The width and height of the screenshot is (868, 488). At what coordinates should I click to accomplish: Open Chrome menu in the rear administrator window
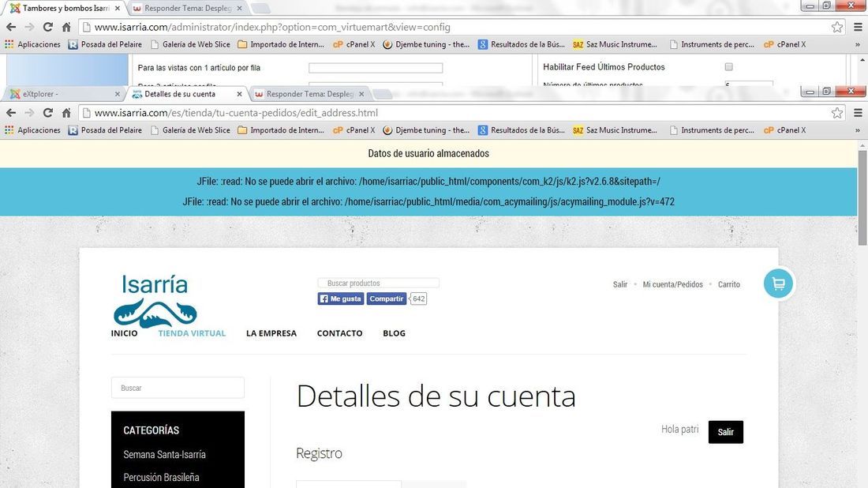click(x=858, y=27)
